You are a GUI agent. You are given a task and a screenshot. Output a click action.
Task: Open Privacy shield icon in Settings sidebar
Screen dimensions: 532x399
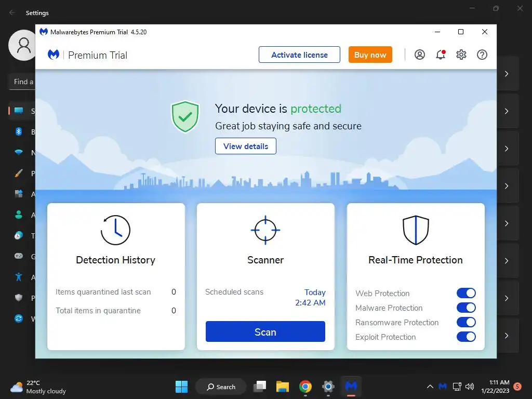pyautogui.click(x=19, y=298)
